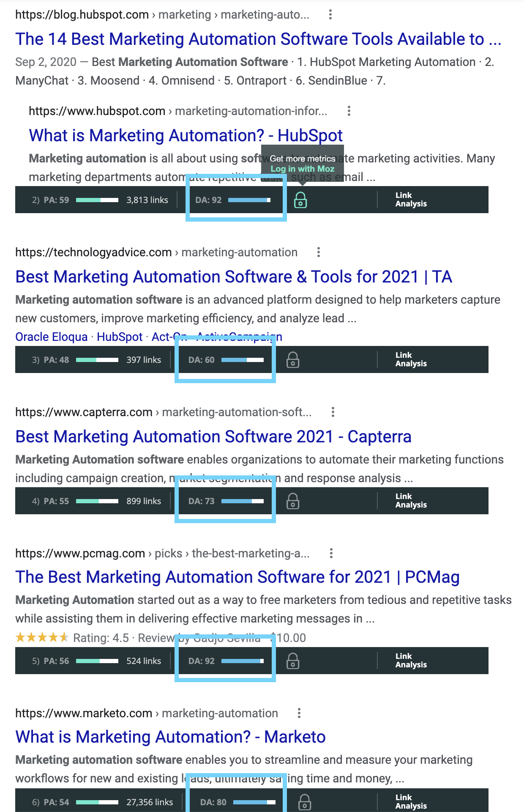524x812 pixels.
Task: Open Link Analysis for Capterra result
Action: pos(411,501)
